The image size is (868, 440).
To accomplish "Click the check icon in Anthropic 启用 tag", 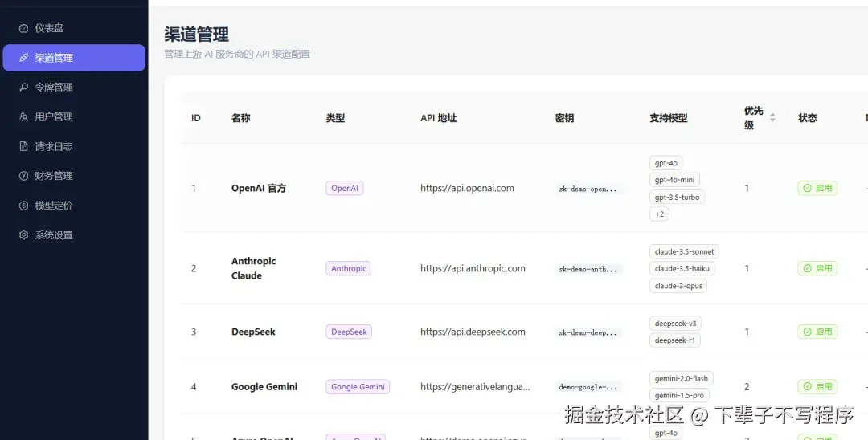I will 807,268.
